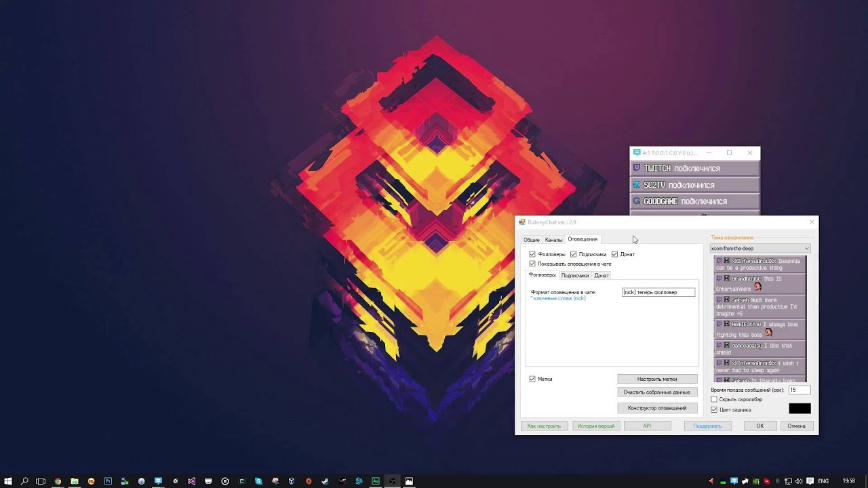The image size is (868, 488).
Task: Click the danceadaisy preview message
Action: point(759,349)
